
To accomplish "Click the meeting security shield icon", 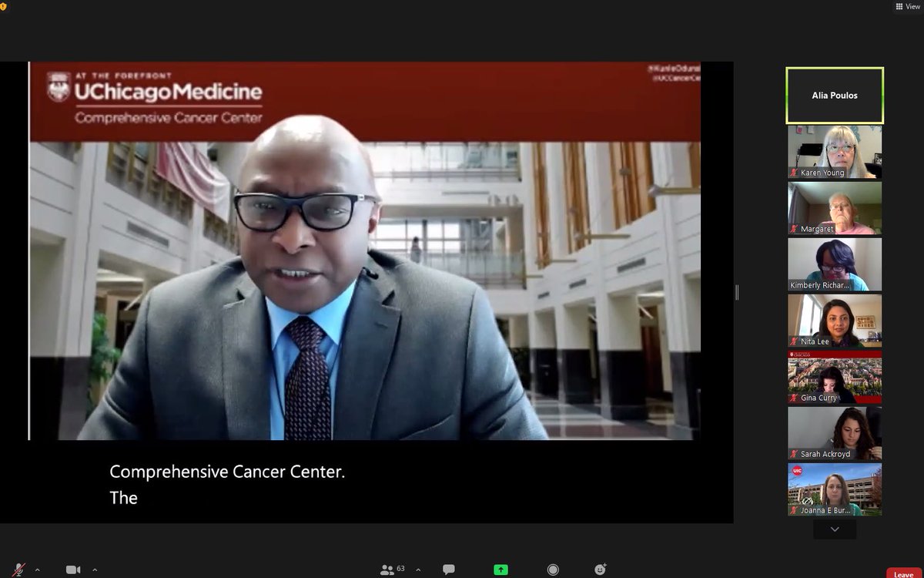I will 5,5.
